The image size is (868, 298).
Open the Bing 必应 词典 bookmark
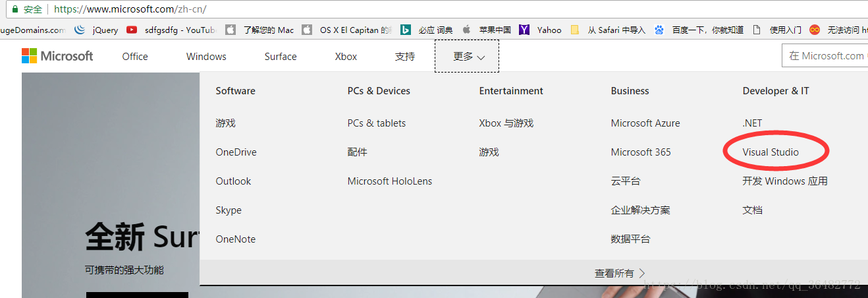pos(427,30)
